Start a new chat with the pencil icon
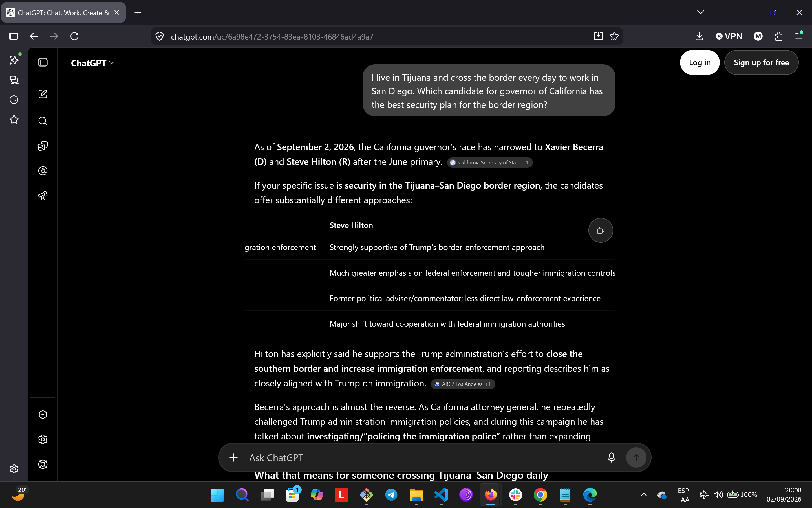The height and width of the screenshot is (508, 812). click(43, 94)
